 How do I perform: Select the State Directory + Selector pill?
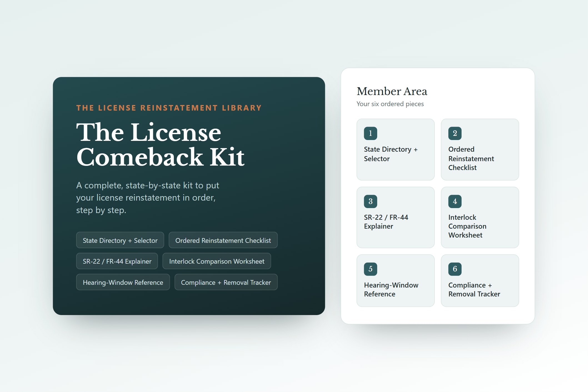pyautogui.click(x=120, y=240)
